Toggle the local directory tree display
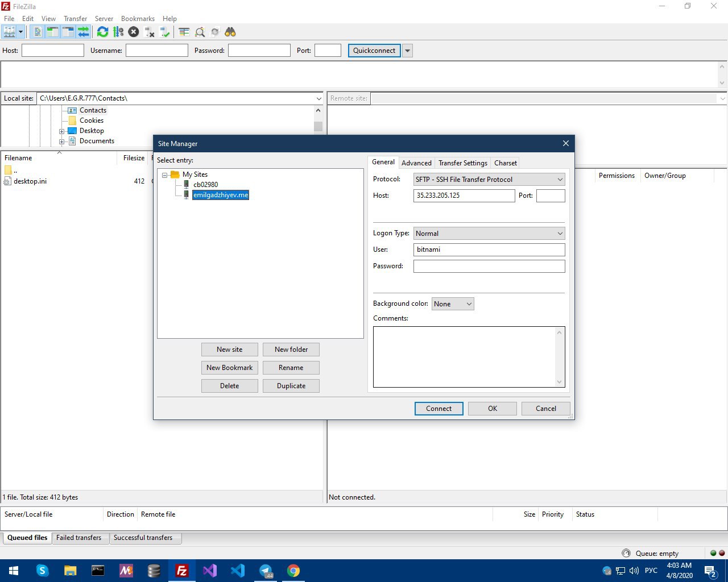 [53, 32]
